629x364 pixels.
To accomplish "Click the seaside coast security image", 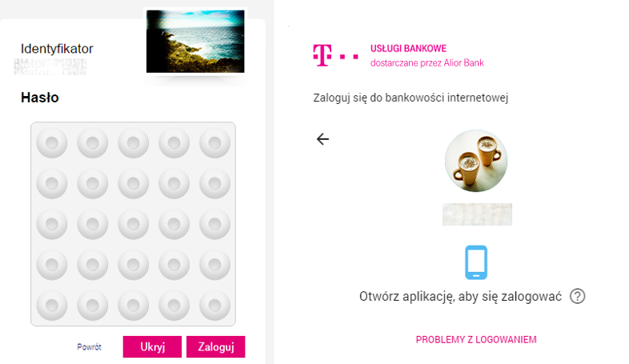I will coord(195,42).
